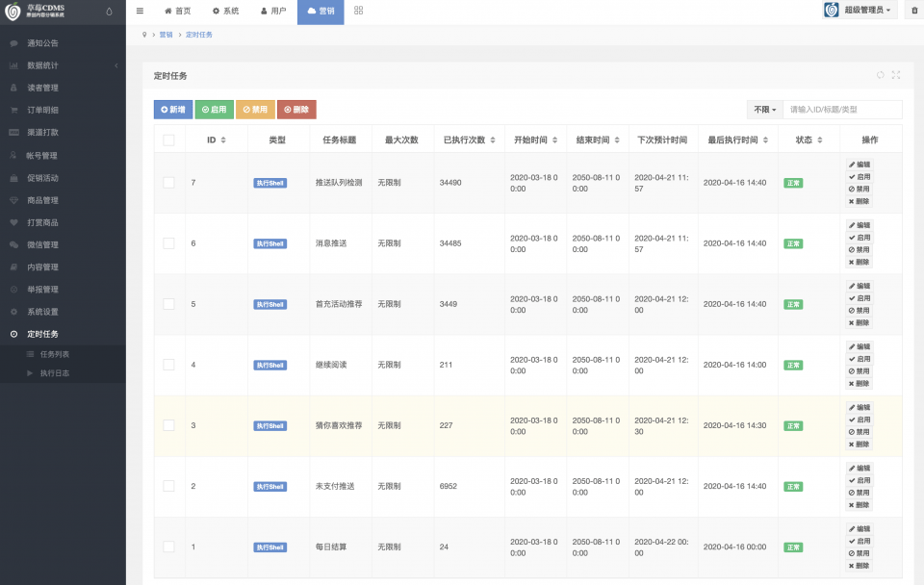Open the 超级管理员 user dropdown
924x585 pixels.
[858, 11]
